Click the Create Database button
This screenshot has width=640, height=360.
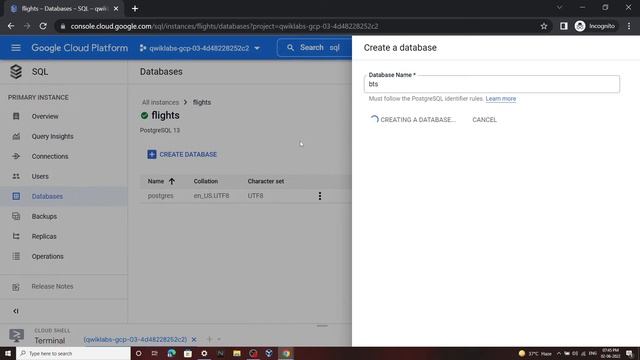tap(182, 154)
